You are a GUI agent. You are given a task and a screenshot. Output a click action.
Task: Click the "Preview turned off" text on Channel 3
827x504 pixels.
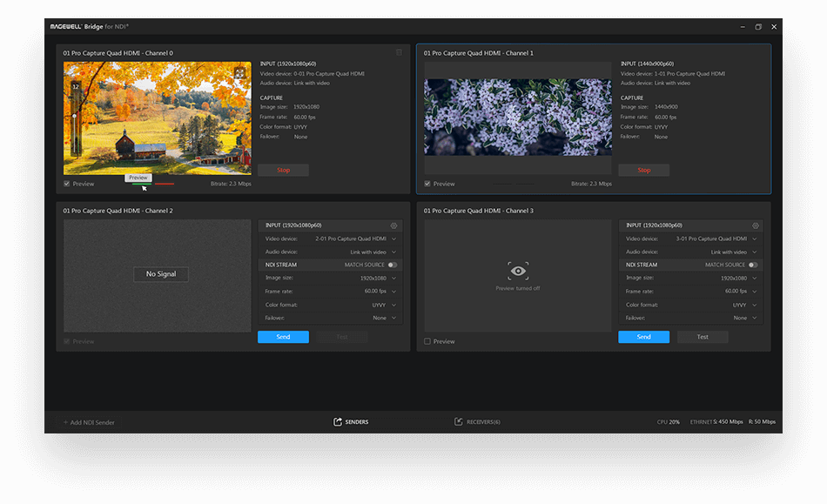[x=518, y=288]
